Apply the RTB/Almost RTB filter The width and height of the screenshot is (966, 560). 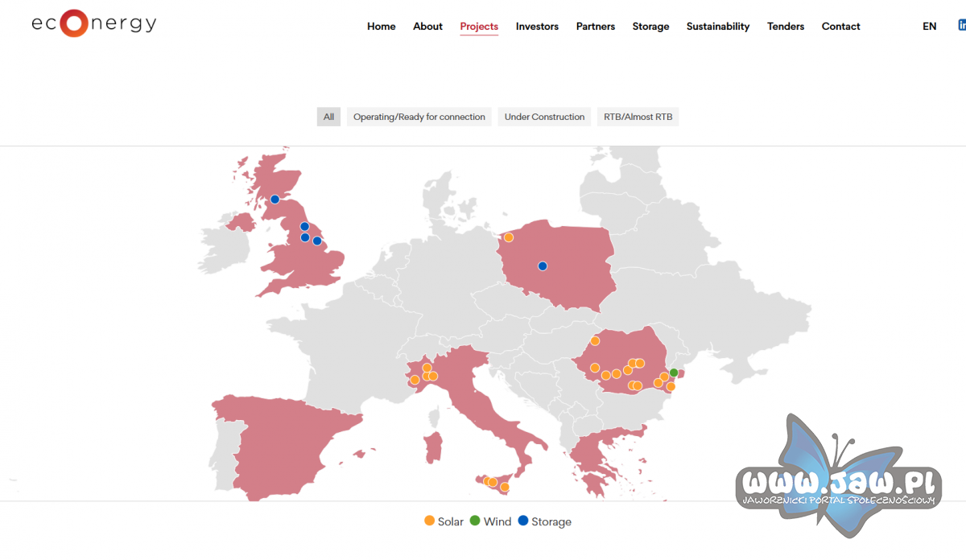(638, 117)
